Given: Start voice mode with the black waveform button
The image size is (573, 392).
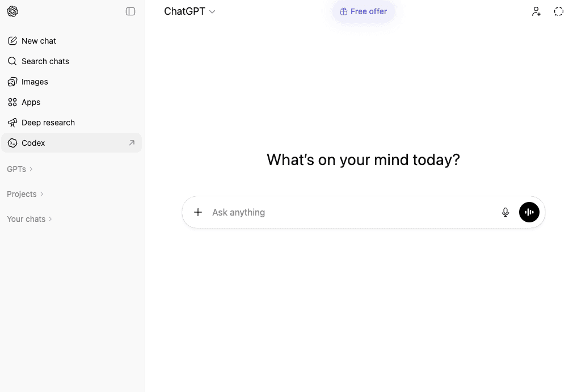Looking at the screenshot, I should tap(529, 212).
